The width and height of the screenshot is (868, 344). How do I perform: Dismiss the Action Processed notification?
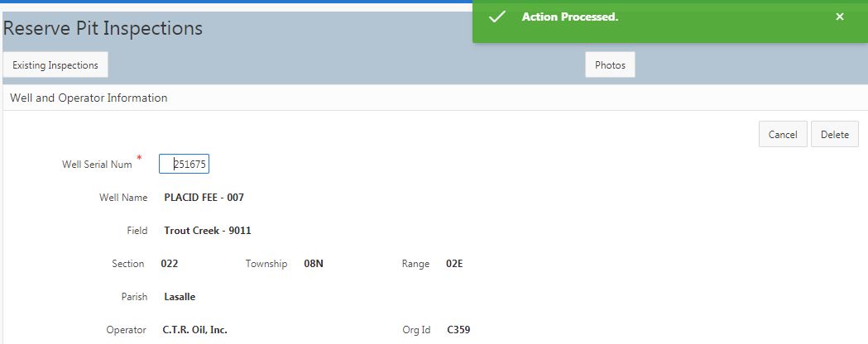click(840, 17)
